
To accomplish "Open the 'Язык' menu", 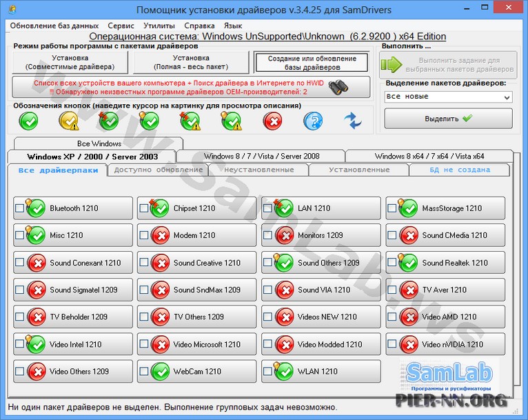I will pos(233,26).
